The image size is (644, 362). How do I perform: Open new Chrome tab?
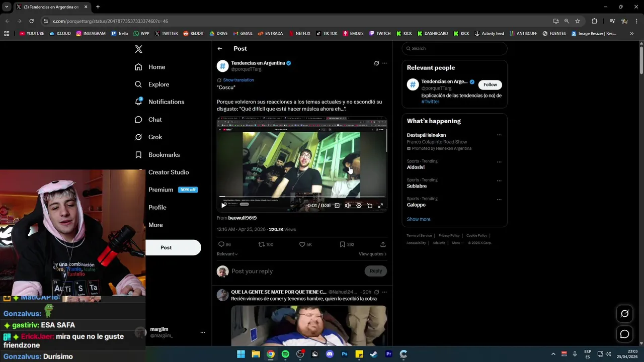[98, 7]
